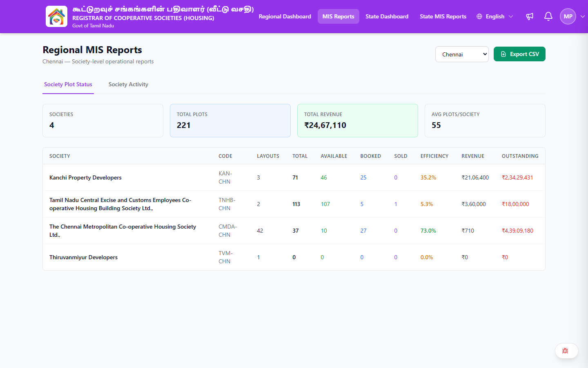Click the Total Revenue summary card

[x=358, y=121]
